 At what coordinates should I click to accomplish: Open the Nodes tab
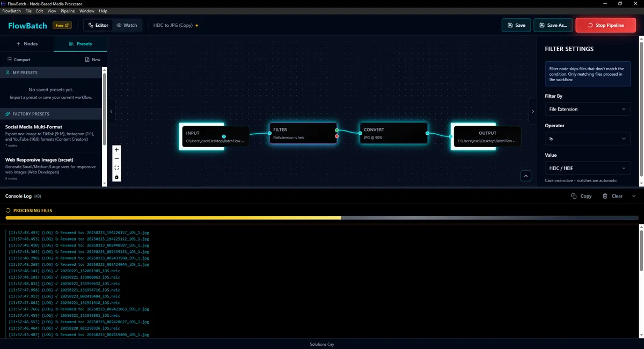coord(27,43)
